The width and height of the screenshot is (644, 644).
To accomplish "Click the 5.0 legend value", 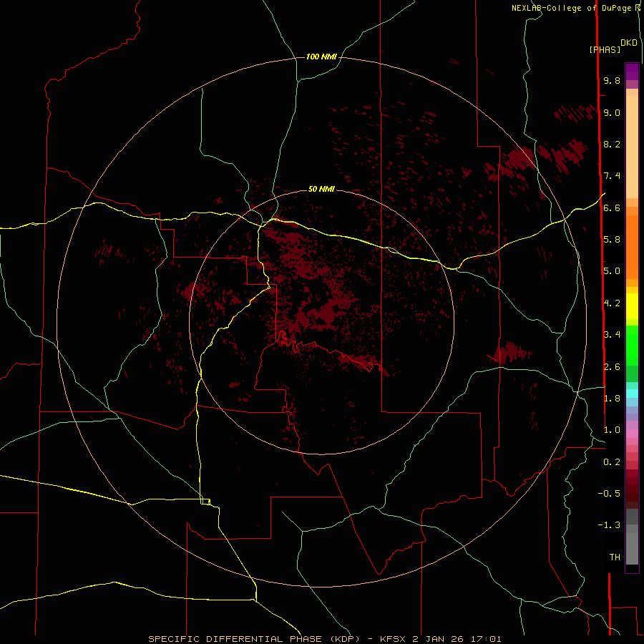I will click(x=612, y=271).
